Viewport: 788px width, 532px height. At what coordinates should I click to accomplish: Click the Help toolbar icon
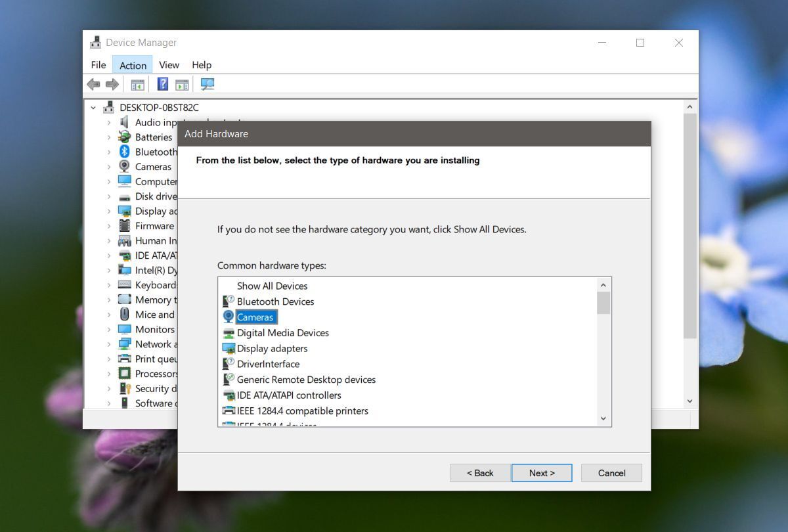pos(162,84)
